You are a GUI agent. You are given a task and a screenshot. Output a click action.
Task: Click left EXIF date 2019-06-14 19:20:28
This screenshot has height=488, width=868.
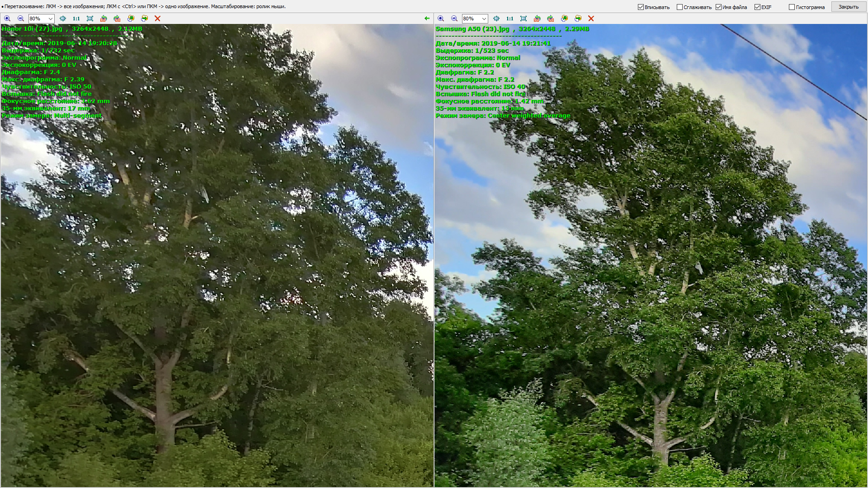click(x=82, y=43)
